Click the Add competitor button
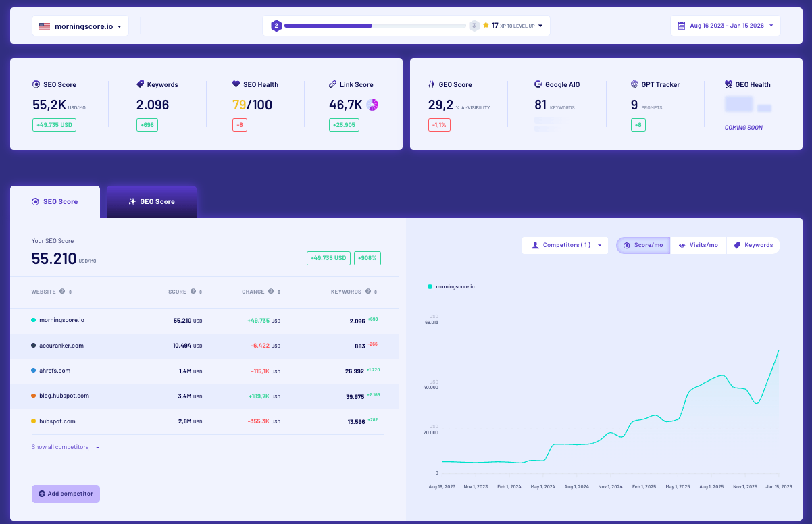This screenshot has height=524, width=812. tap(66, 494)
